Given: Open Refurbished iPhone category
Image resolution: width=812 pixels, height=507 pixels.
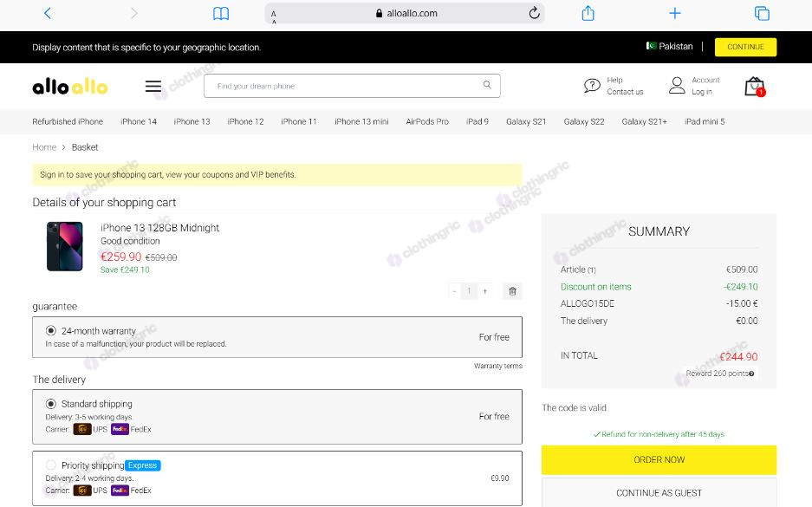Looking at the screenshot, I should tap(68, 121).
